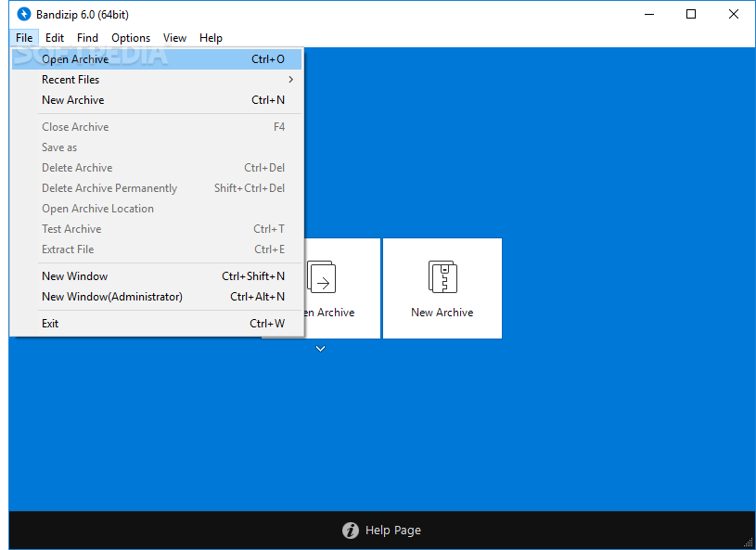This screenshot has height=550, width=756.
Task: Expand the chevron below the archive tiles
Action: tap(321, 349)
